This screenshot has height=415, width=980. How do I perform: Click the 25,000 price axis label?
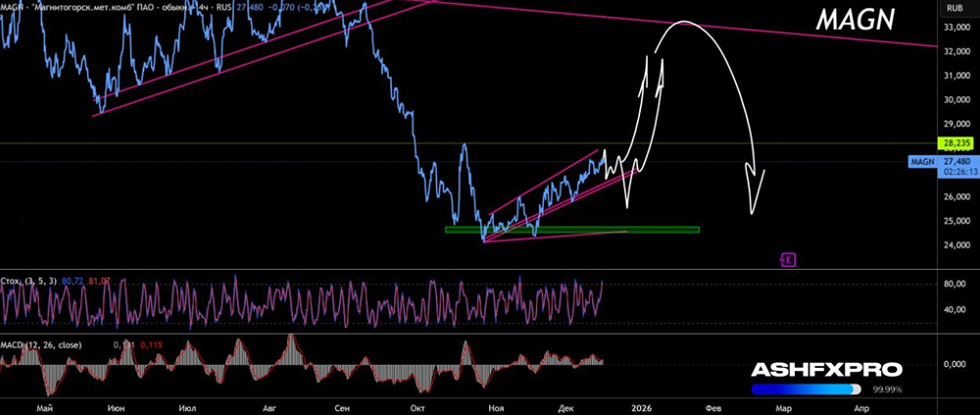(956, 221)
